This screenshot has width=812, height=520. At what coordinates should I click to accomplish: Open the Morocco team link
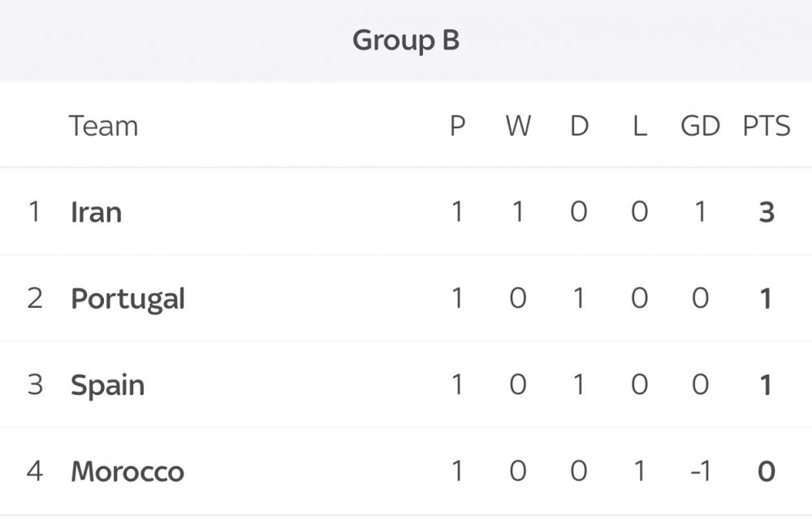127,471
